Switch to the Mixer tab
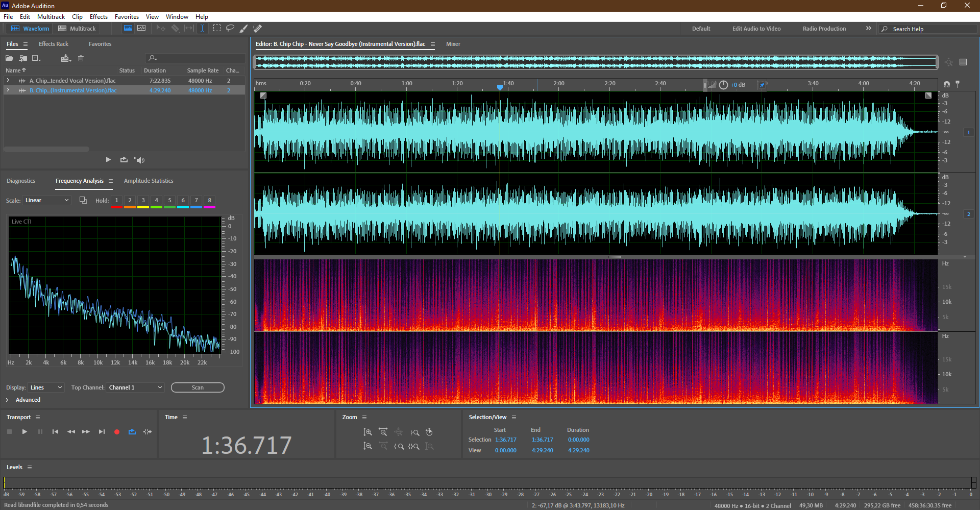 (453, 44)
